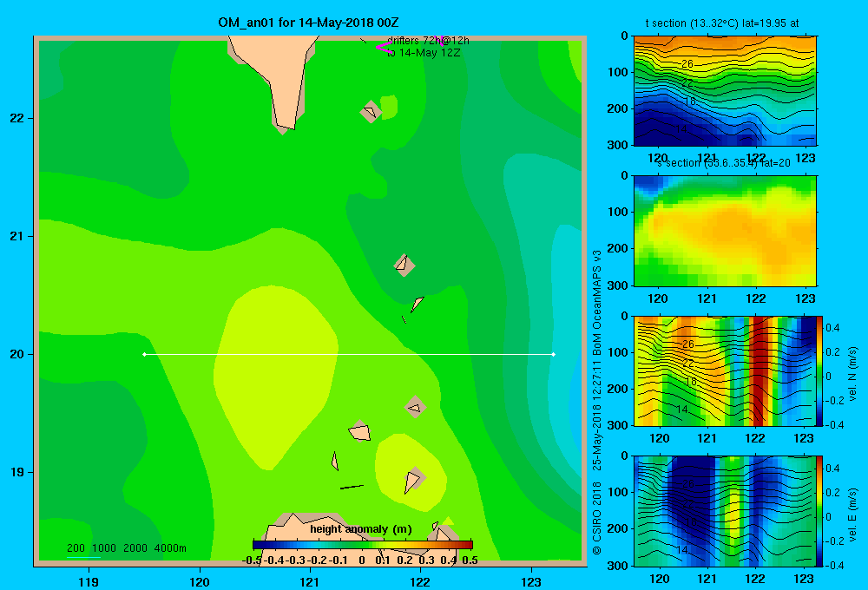Click the island near 19.3N 121.5E
The width and height of the screenshot is (868, 590).
point(360,431)
